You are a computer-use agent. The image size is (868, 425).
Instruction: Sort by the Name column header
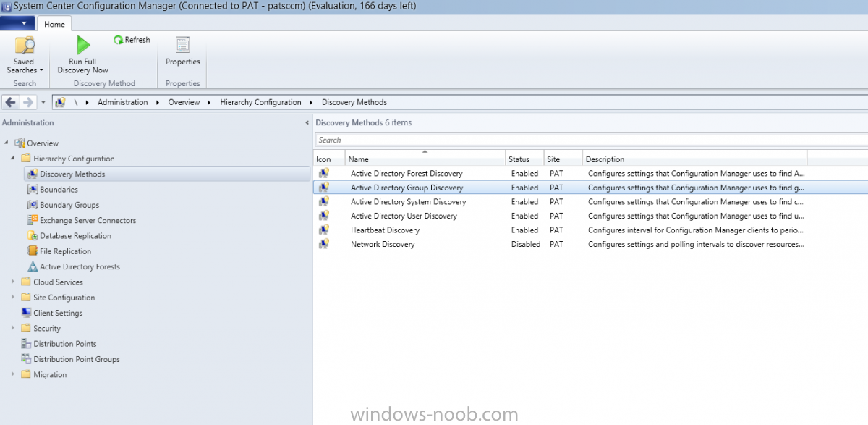[x=425, y=159]
